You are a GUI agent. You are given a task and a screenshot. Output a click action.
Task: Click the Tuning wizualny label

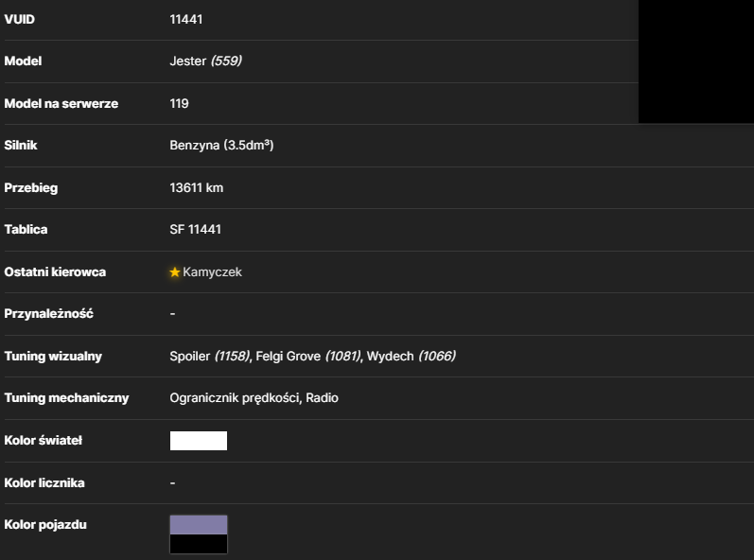click(x=53, y=357)
